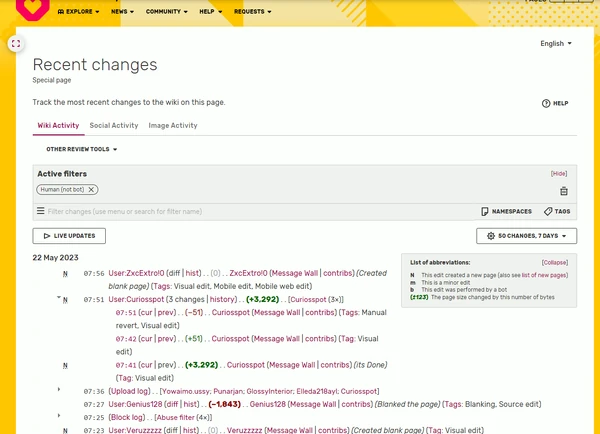Collapse the List of abbreviations box
Image resolution: width=600 pixels, height=434 pixels.
coord(555,262)
